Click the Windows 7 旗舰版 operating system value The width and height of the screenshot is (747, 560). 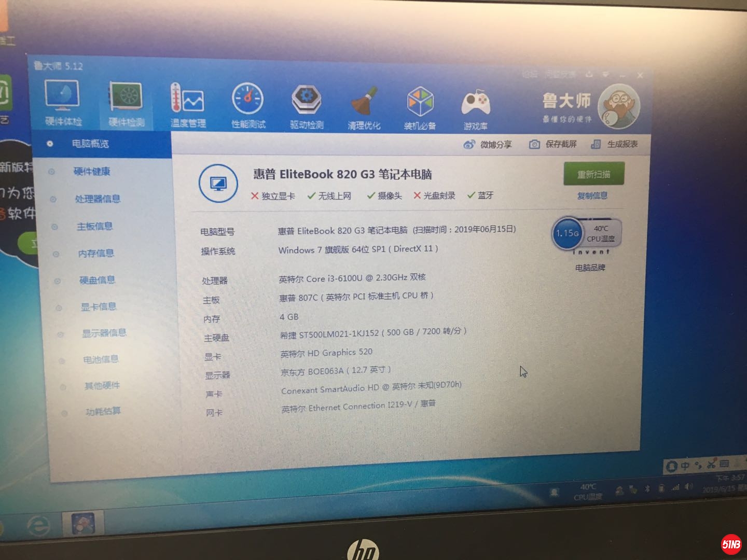coord(358,249)
